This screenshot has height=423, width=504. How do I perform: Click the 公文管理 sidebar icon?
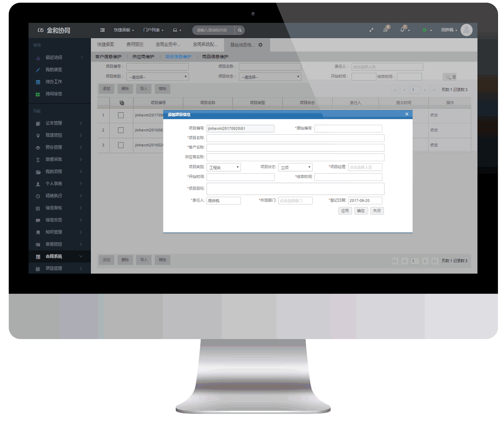tap(38, 123)
